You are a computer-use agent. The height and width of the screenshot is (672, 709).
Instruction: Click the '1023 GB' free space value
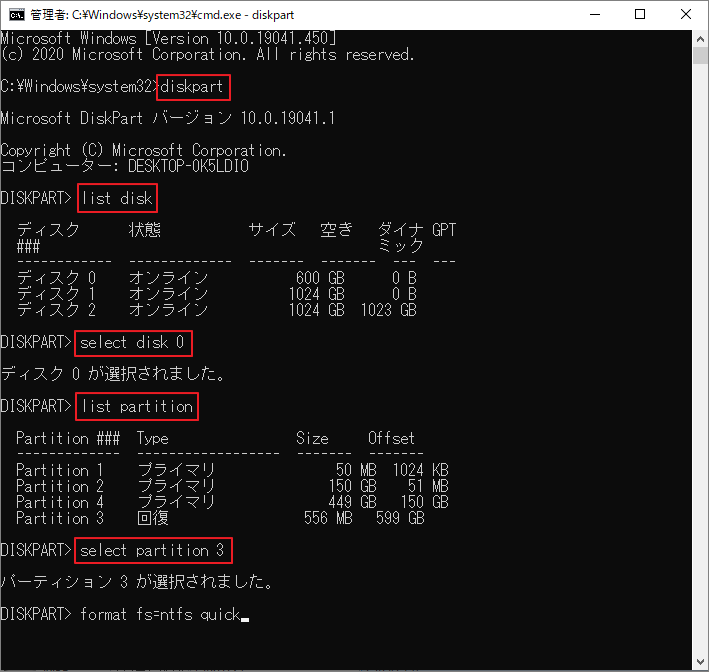(x=389, y=310)
